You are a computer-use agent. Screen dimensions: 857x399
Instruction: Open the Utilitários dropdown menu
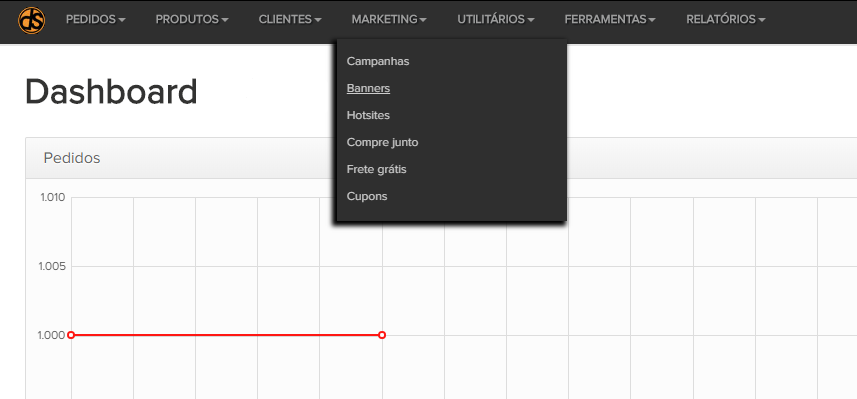click(x=496, y=20)
